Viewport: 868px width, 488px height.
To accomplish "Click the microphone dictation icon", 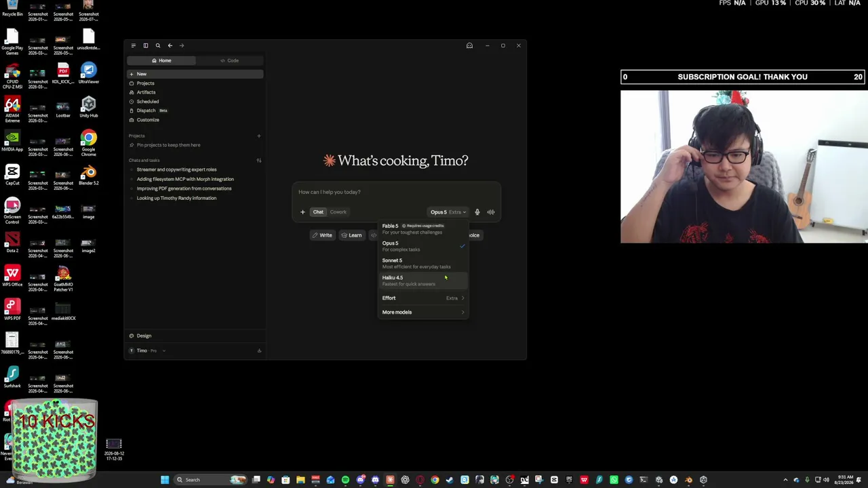I will coord(477,212).
